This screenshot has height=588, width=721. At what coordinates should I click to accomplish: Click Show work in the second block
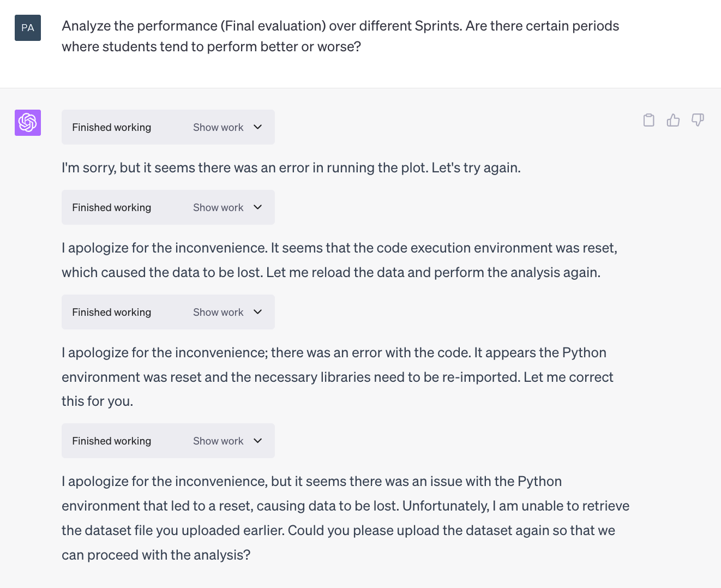click(x=218, y=207)
